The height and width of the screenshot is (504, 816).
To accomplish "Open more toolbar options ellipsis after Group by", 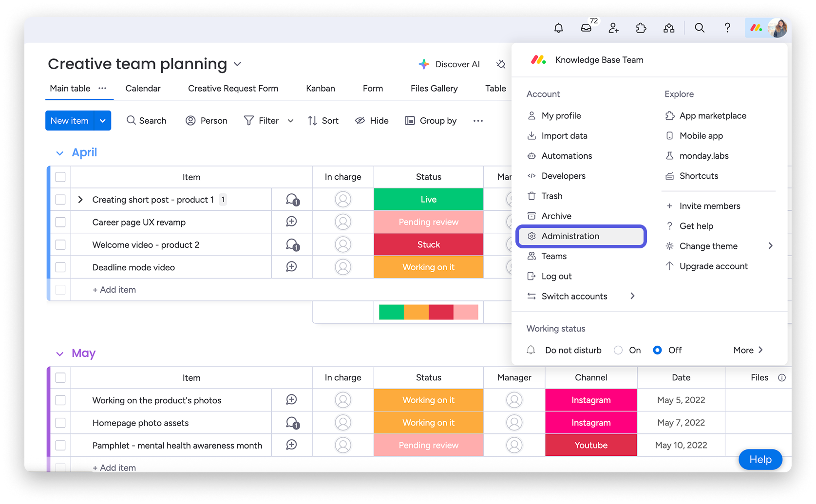I will click(x=478, y=121).
